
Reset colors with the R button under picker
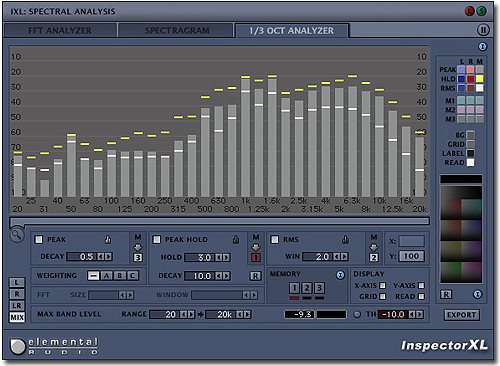coord(446,294)
